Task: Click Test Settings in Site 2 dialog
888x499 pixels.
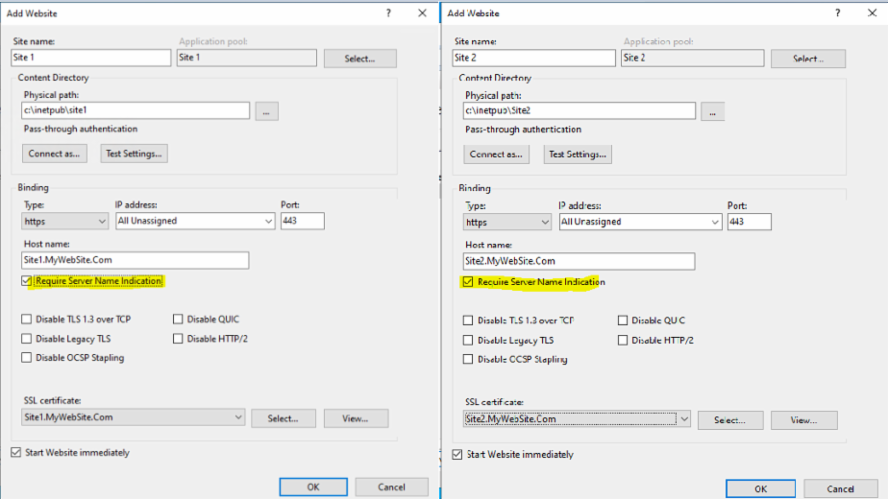Action: point(578,154)
